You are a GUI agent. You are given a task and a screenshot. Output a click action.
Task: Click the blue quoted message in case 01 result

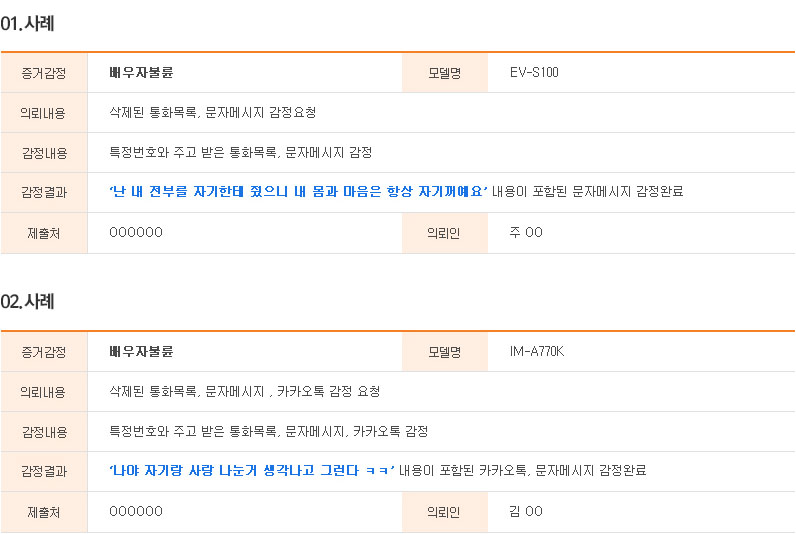(x=297, y=191)
